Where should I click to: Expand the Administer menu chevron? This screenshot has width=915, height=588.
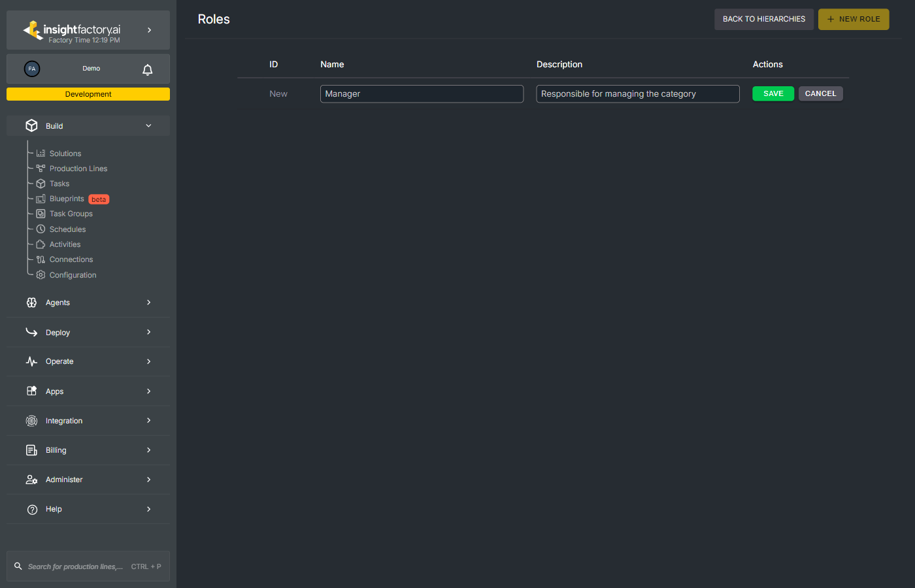149,480
